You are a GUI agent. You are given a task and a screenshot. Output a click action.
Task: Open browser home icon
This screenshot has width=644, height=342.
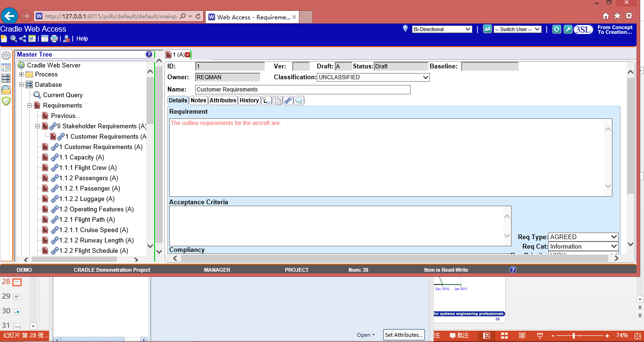click(x=606, y=16)
